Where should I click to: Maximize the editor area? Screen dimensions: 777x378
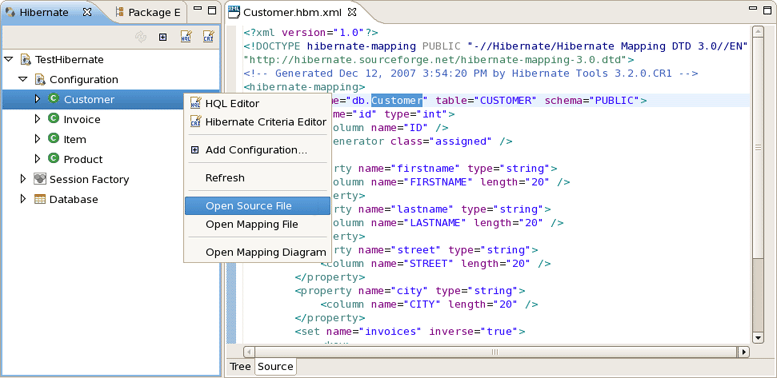767,10
